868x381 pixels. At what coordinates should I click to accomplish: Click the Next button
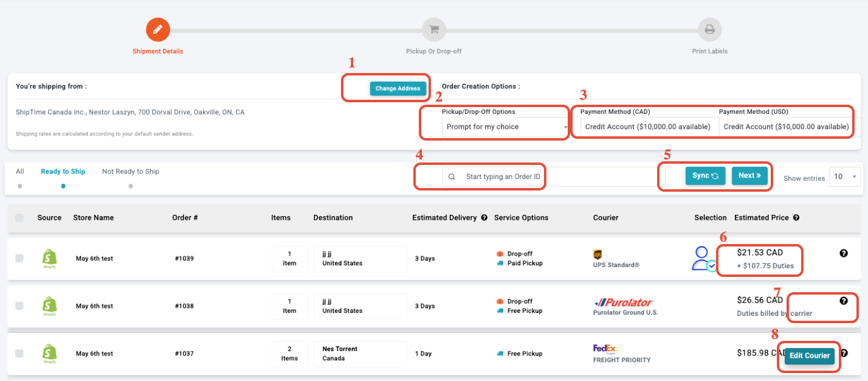(750, 176)
